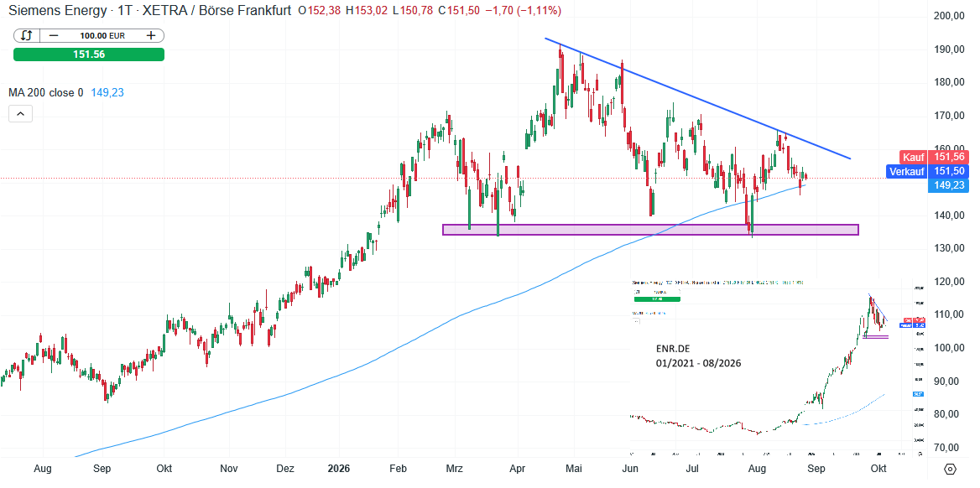This screenshot has height=488, width=980.
Task: Click the 110,00 price-axis label
Action: [x=947, y=314]
